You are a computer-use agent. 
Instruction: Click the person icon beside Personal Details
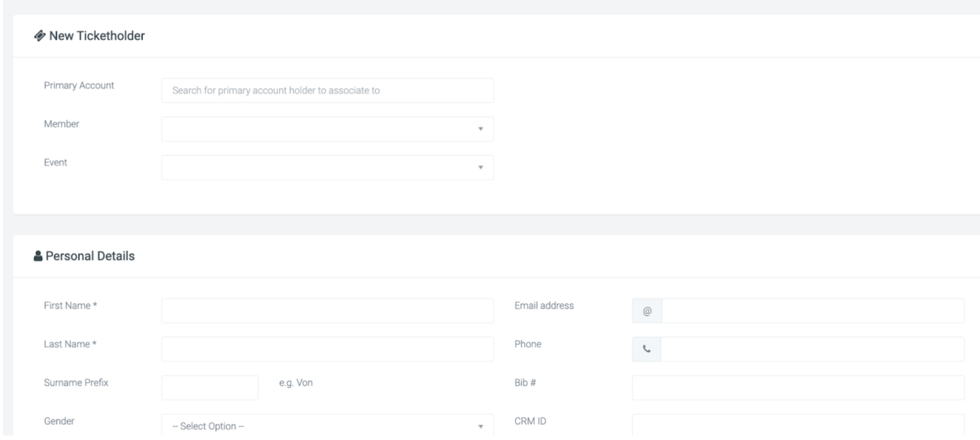point(38,256)
